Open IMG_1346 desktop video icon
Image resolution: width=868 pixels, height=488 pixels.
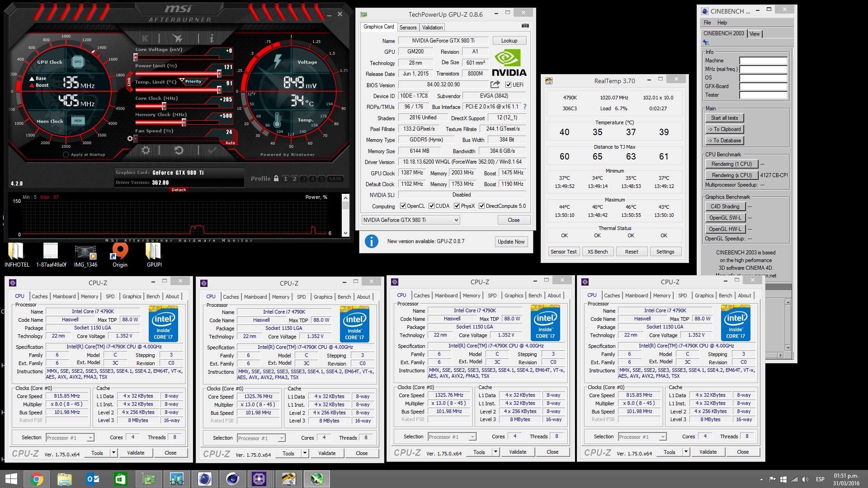coord(85,255)
